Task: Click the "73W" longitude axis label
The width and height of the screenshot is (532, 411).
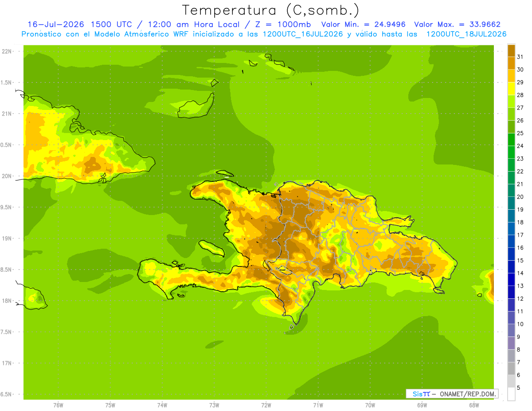Action: click(214, 405)
